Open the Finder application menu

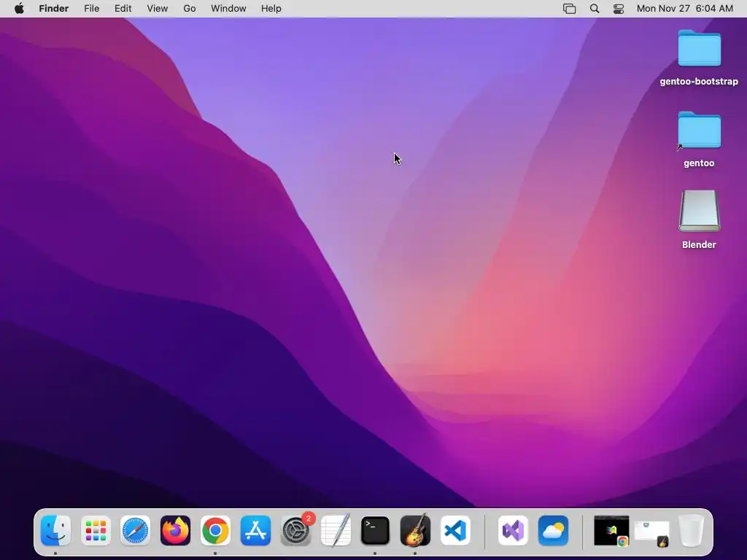(54, 9)
